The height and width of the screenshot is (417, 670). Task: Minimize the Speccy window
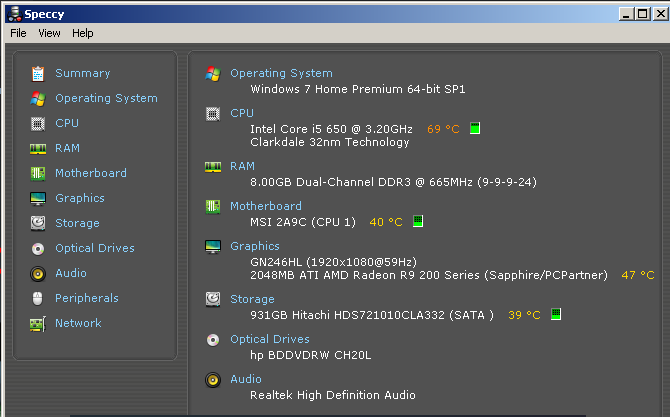(x=626, y=14)
